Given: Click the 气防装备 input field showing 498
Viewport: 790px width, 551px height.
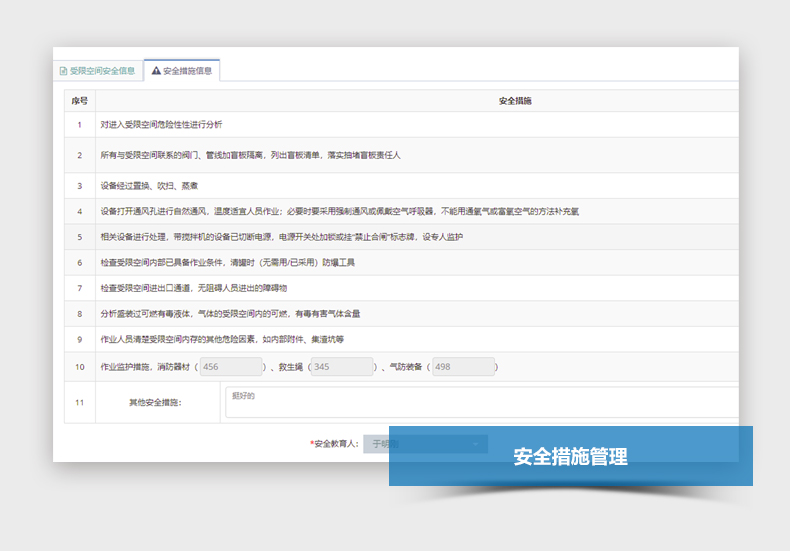Looking at the screenshot, I should click(x=462, y=367).
